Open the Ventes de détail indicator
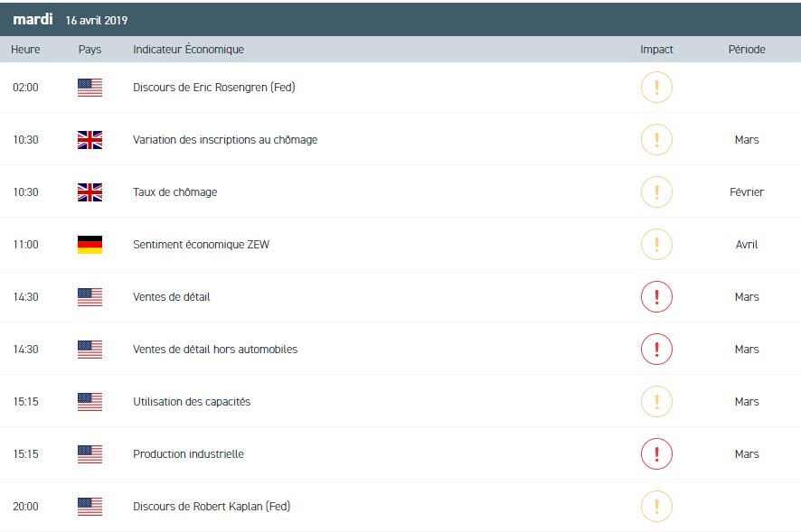801x532 pixels. (x=171, y=297)
